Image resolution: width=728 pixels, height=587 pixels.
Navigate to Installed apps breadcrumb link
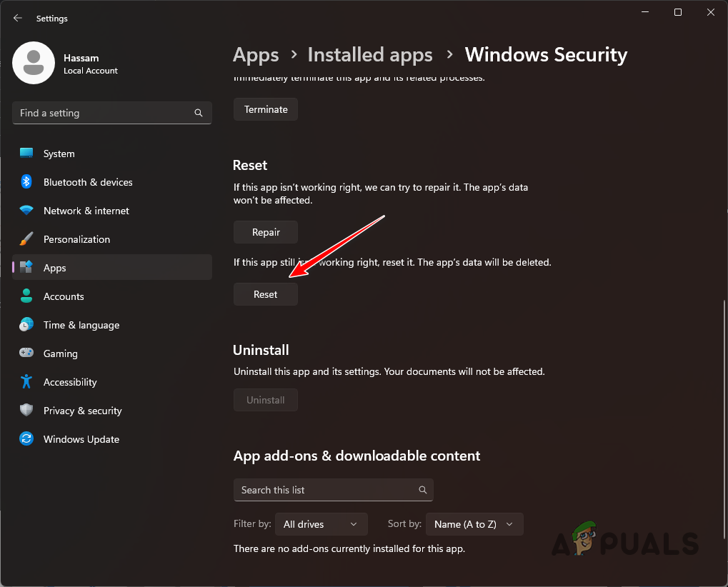click(369, 54)
